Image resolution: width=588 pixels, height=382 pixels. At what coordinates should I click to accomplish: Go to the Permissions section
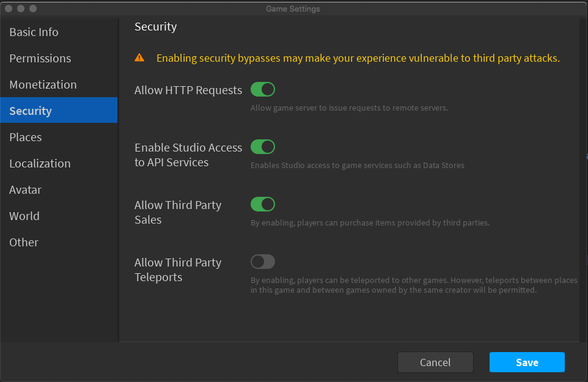40,59
